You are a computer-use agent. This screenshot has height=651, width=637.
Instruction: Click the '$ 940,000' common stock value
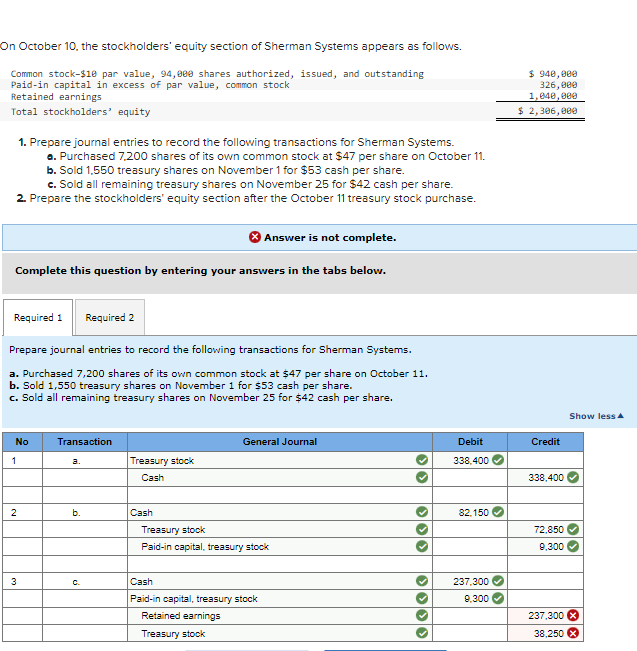tap(553, 73)
